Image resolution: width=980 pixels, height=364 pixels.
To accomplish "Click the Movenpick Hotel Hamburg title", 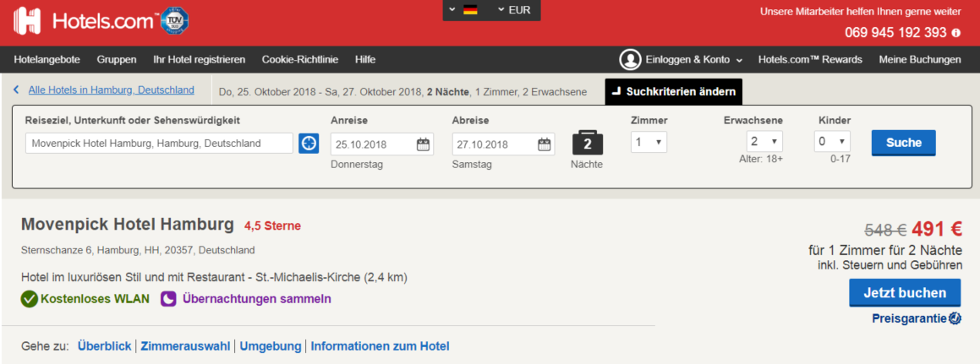I will 128,224.
